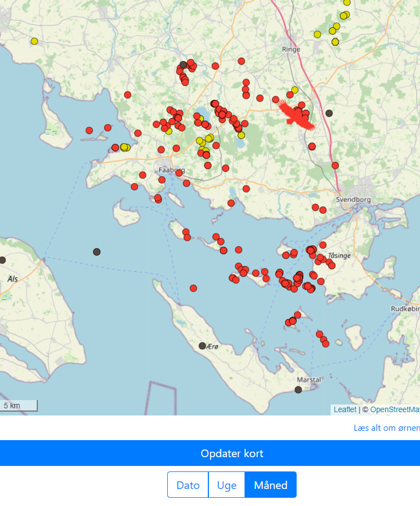
Task: Click the lone red marker in the sea north of Ærø
Action: [x=194, y=288]
